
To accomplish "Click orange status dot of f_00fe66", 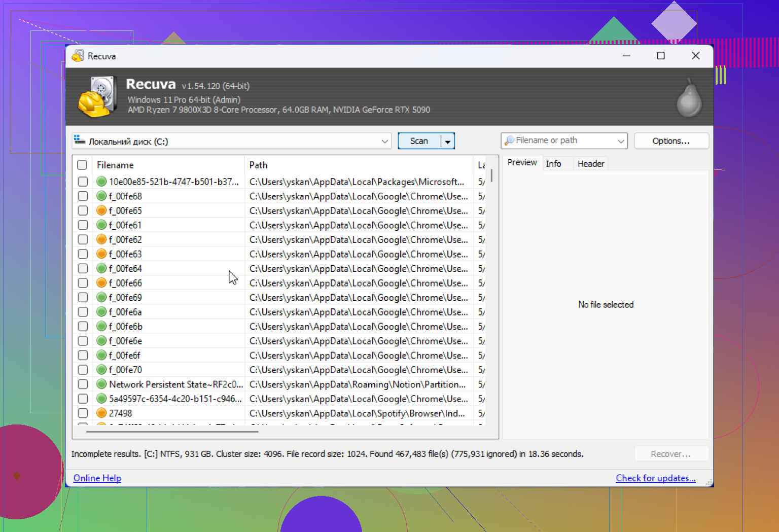I will point(101,282).
